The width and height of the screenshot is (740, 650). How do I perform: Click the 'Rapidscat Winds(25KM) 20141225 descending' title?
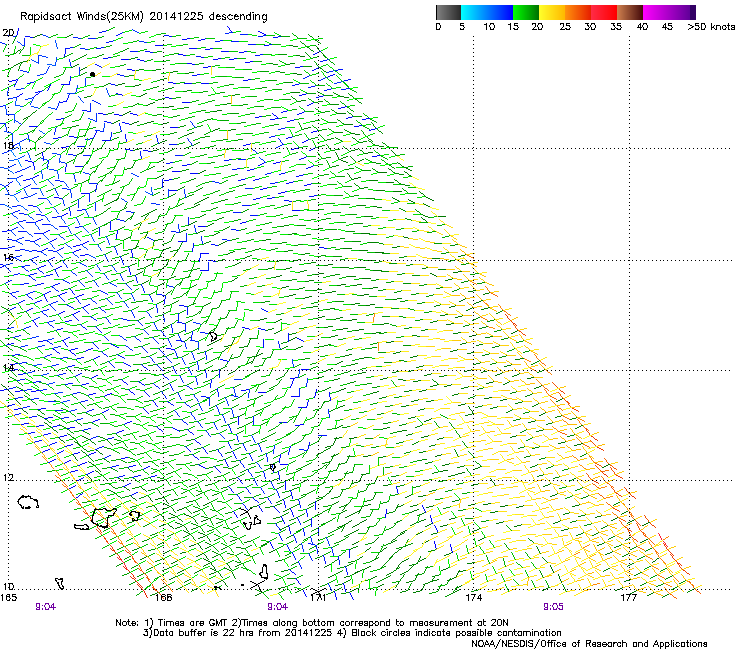143,17
